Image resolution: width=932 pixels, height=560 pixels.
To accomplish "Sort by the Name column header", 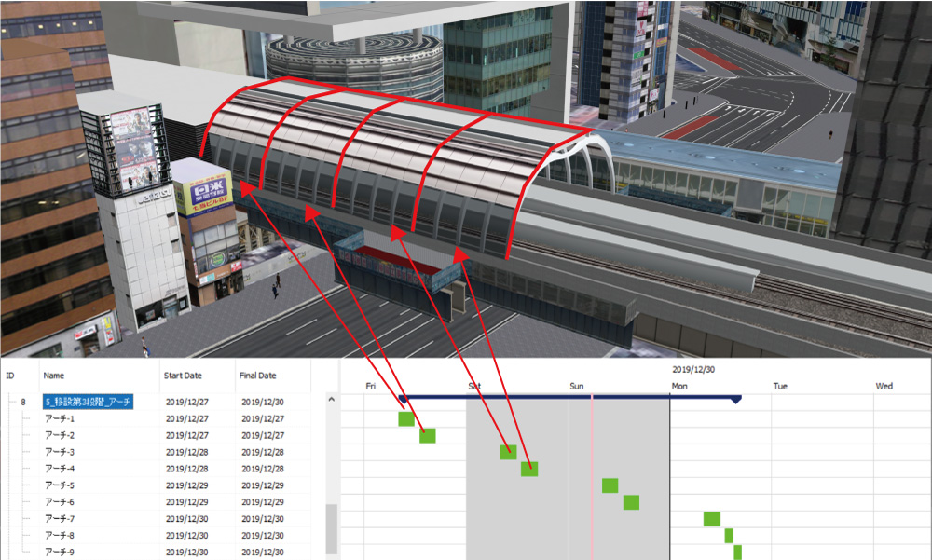I will (x=53, y=376).
